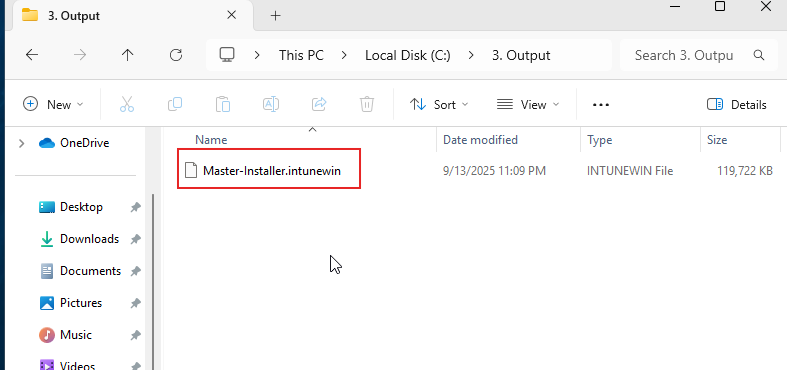
Task: Expand the OneDrive tree node
Action: (21, 144)
